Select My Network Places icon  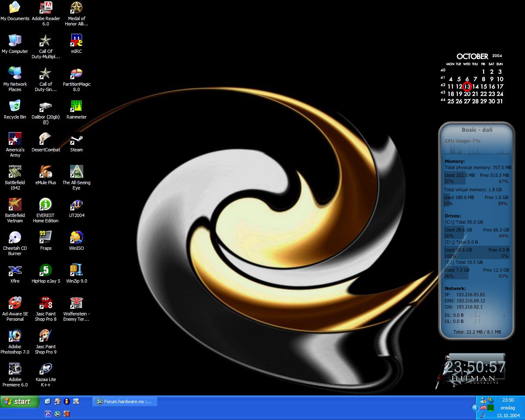point(15,79)
